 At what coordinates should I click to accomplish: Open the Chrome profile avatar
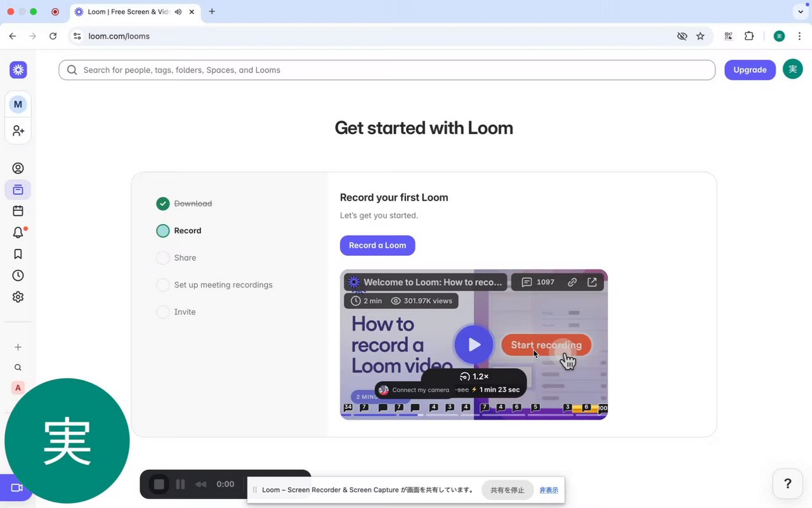(x=779, y=36)
